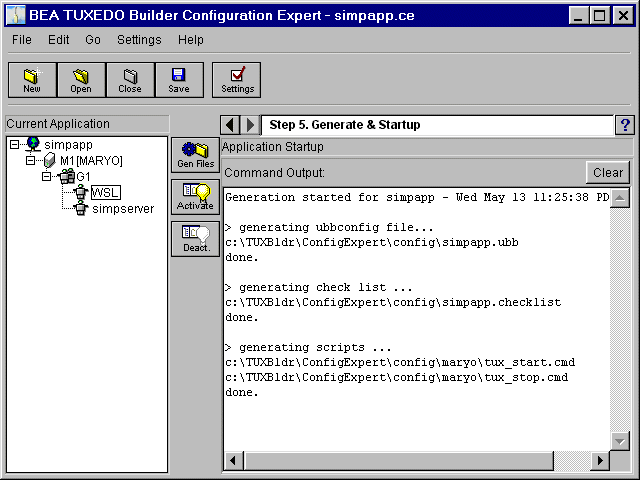
Task: Go to the next step with the right arrow
Action: pos(250,125)
